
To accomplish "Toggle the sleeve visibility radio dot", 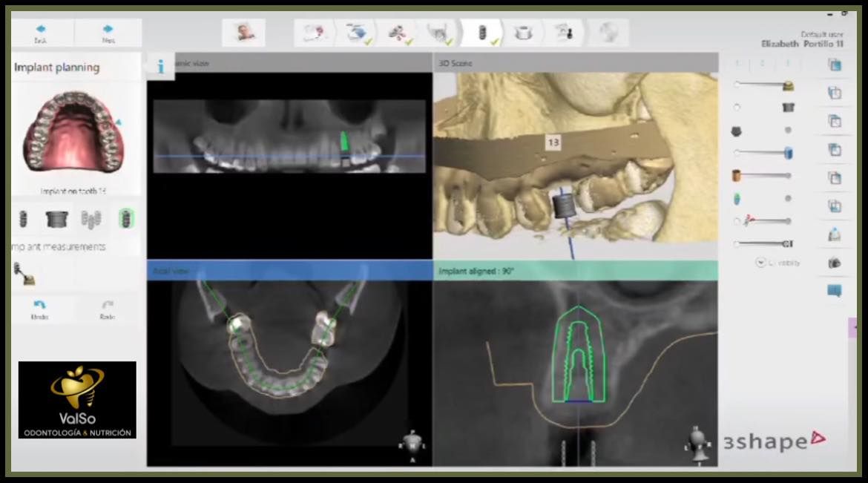I will pos(737,107).
